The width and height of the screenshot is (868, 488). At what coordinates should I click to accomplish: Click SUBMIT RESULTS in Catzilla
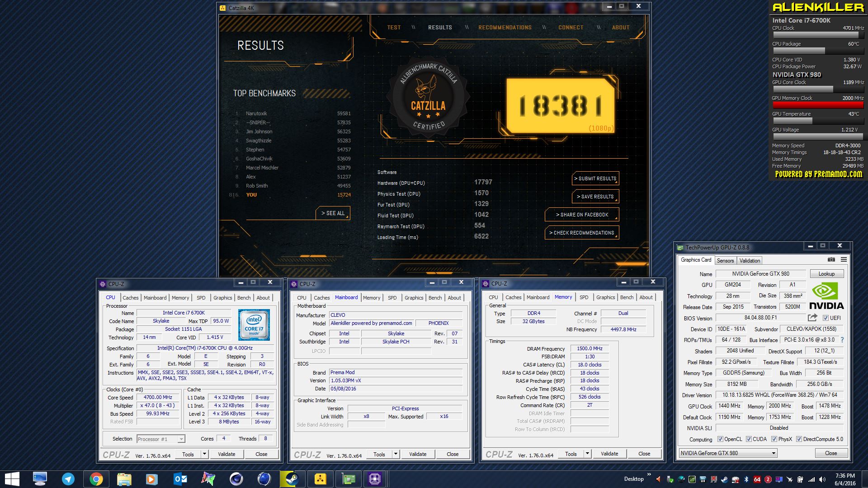pyautogui.click(x=595, y=178)
